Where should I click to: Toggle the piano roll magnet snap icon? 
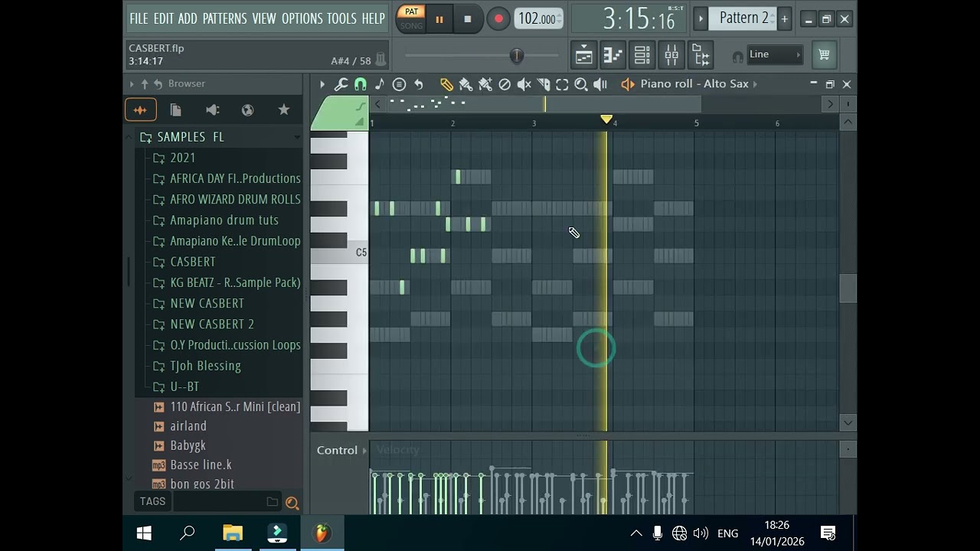point(361,84)
